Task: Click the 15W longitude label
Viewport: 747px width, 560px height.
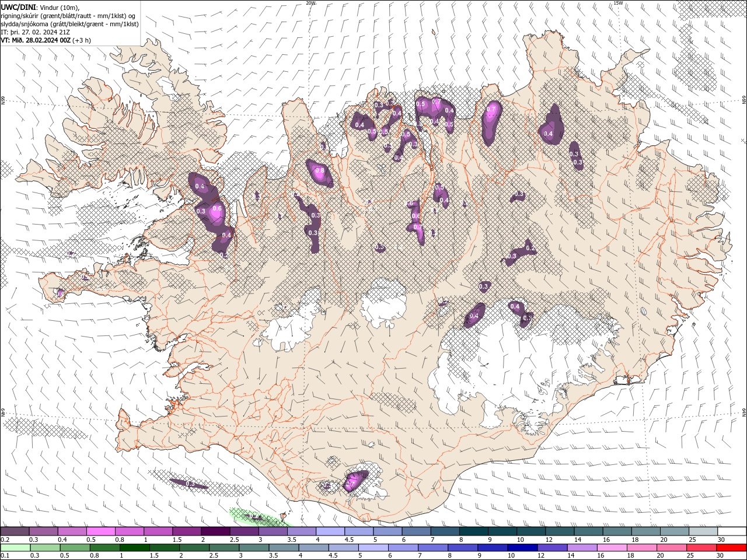Action: pos(618,3)
